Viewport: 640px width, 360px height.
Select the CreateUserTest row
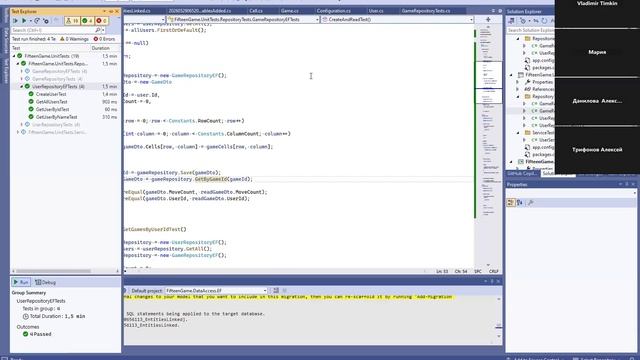[65, 94]
